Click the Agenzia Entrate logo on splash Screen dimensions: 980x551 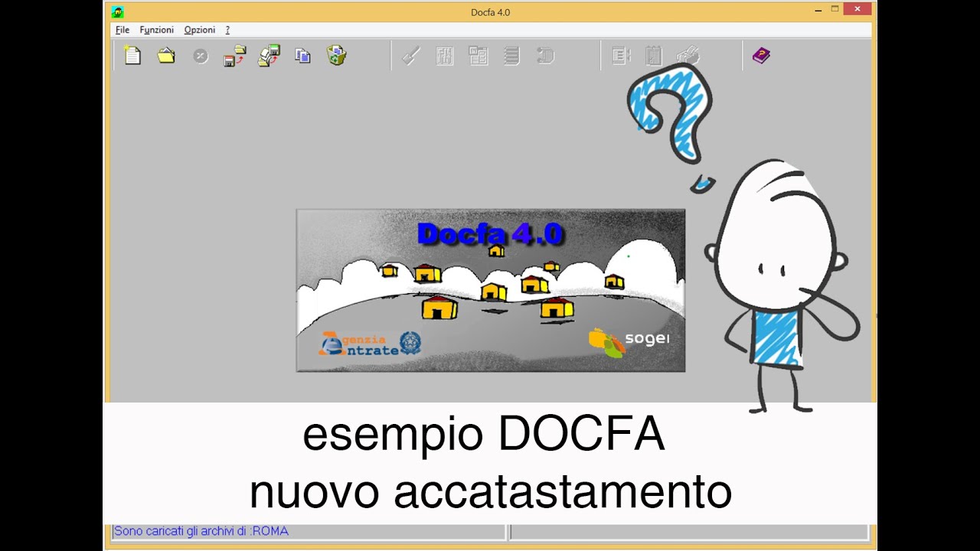point(370,344)
